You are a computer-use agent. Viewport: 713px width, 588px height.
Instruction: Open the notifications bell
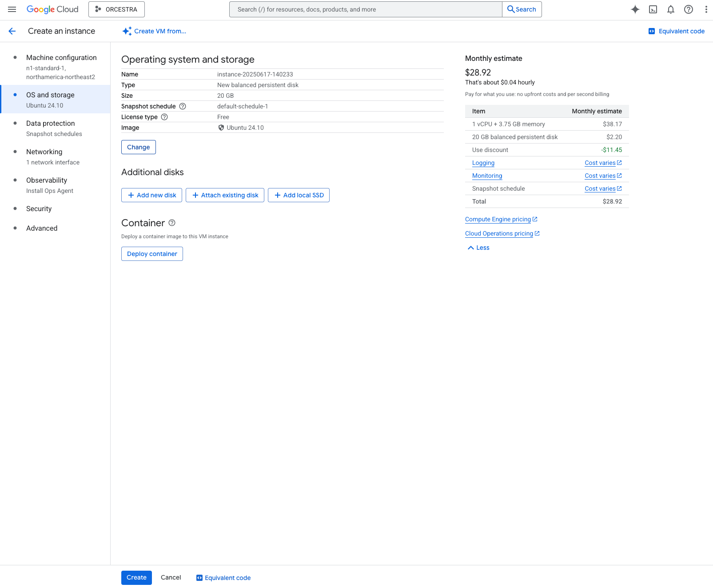pyautogui.click(x=670, y=9)
